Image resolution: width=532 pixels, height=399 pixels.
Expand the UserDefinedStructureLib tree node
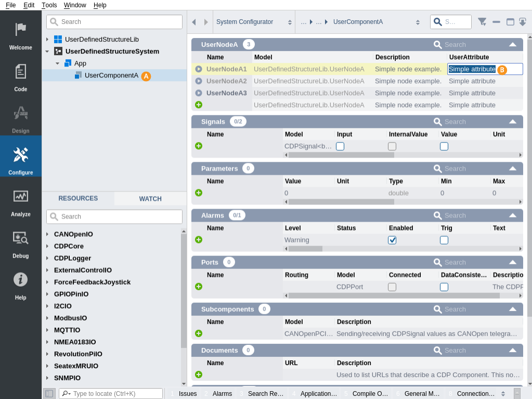click(x=47, y=40)
